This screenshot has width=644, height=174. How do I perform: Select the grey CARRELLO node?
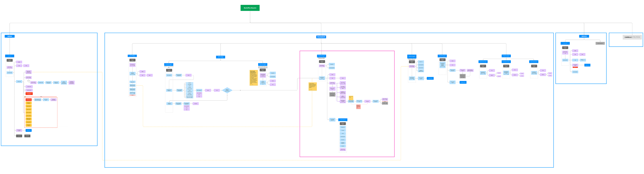point(632,37)
